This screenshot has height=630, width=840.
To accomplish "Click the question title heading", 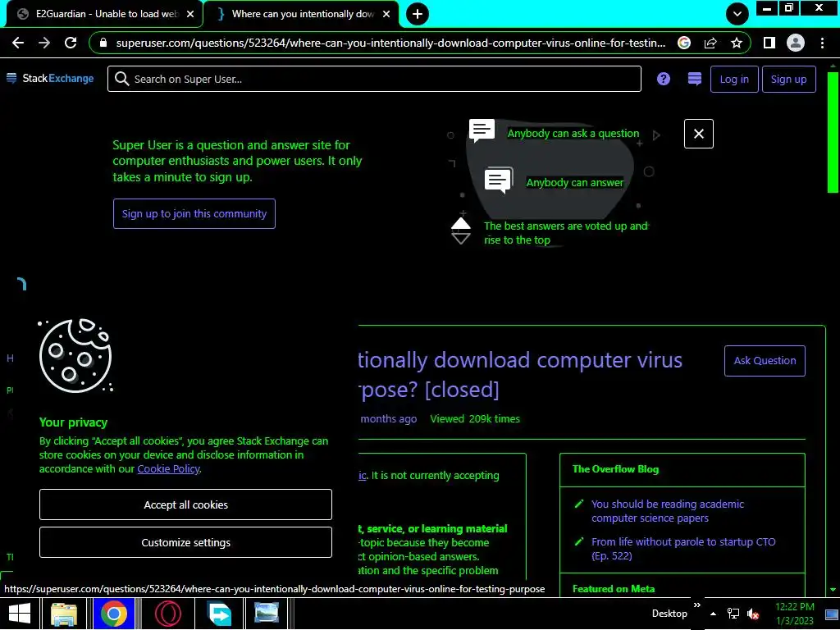I will (519, 374).
